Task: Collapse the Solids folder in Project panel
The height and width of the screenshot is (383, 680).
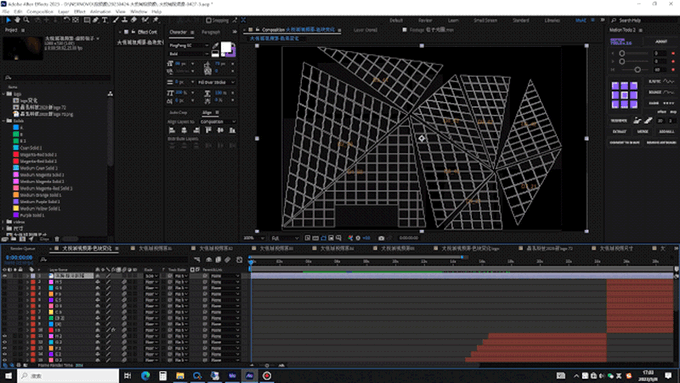Action: click(x=4, y=121)
